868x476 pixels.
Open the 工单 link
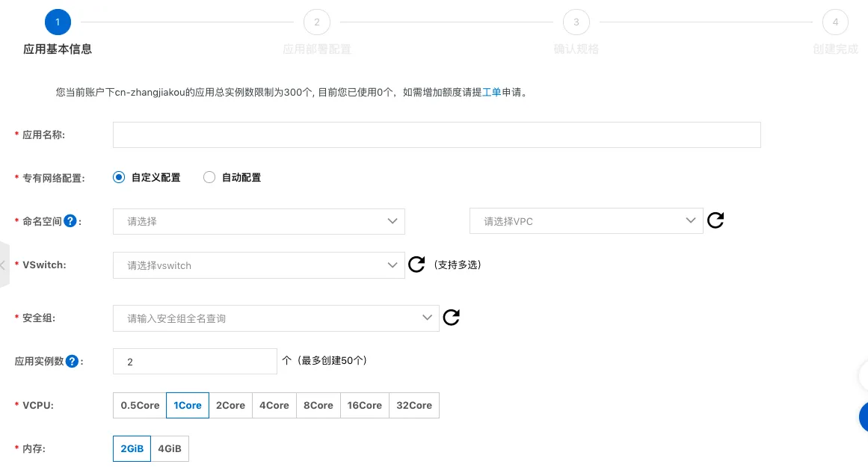491,92
